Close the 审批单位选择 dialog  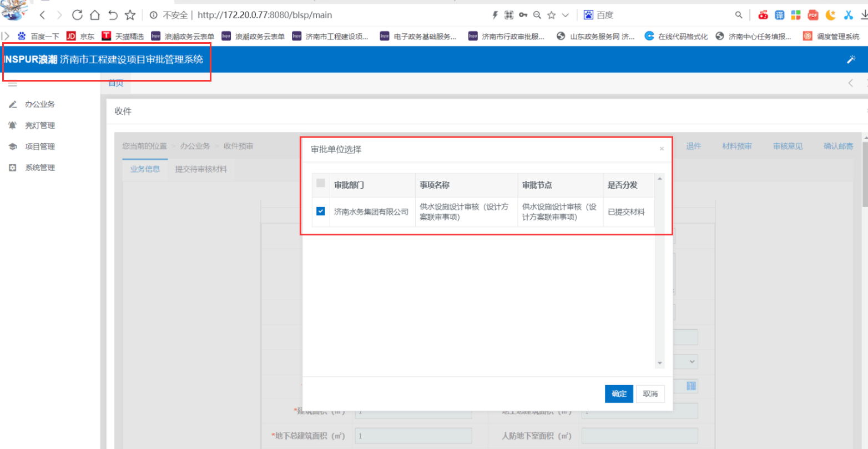pos(661,149)
